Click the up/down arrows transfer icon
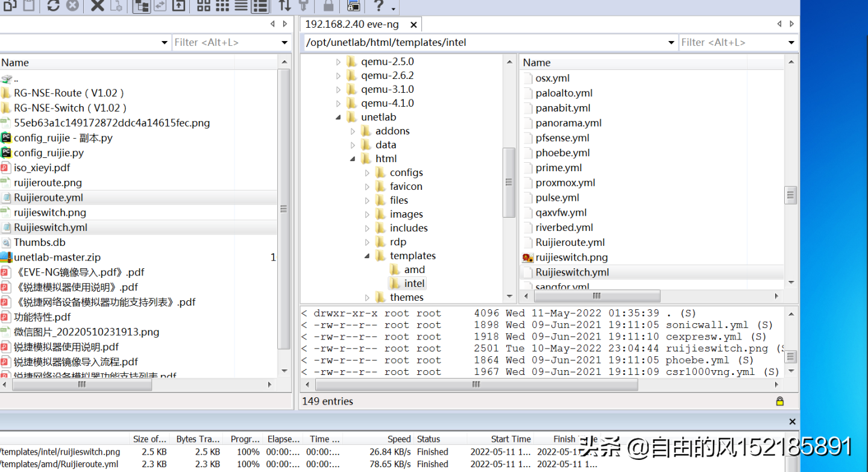The width and height of the screenshot is (868, 472). tap(285, 5)
